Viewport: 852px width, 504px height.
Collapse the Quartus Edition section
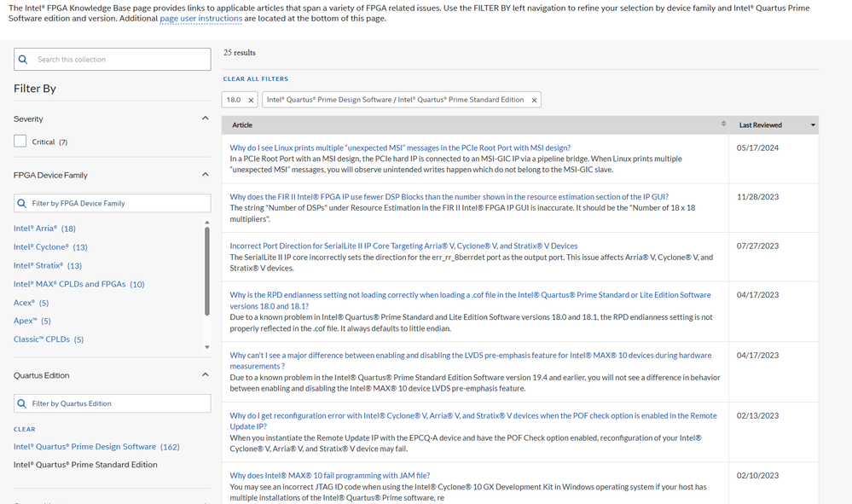tap(205, 375)
